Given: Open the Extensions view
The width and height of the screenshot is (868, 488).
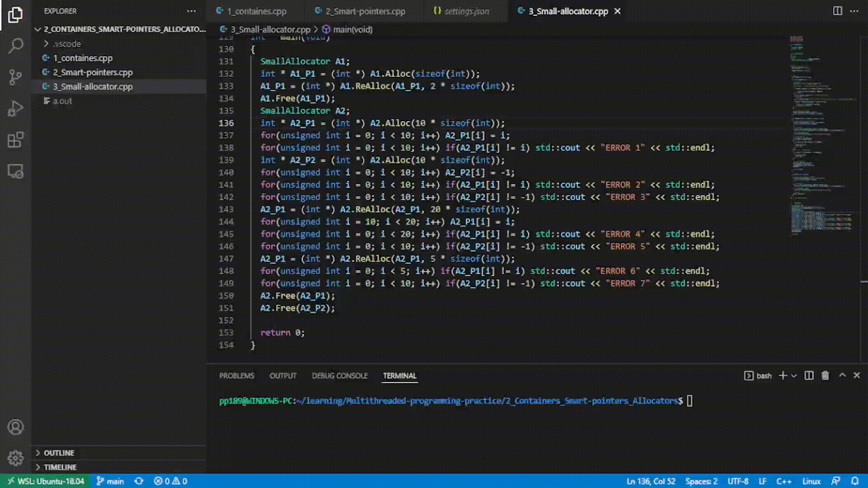Looking at the screenshot, I should point(15,140).
